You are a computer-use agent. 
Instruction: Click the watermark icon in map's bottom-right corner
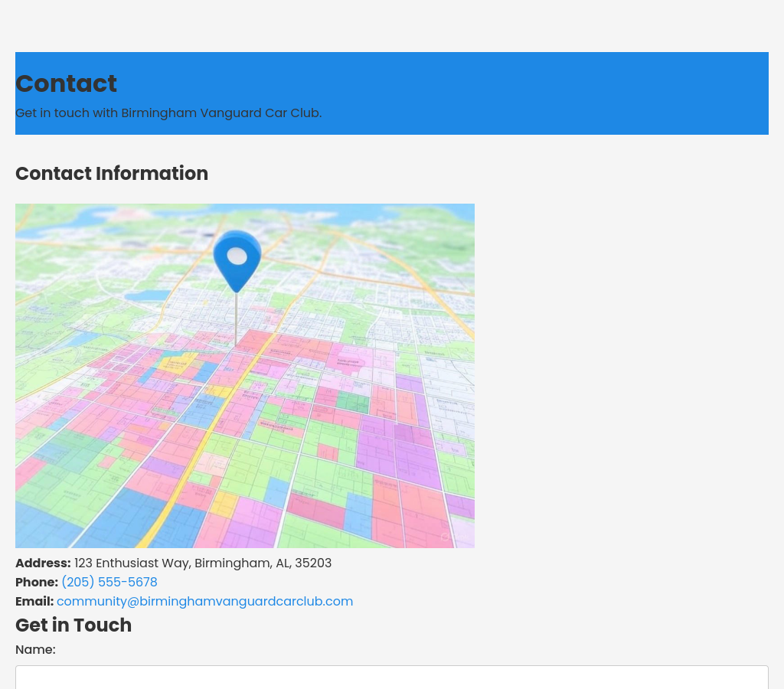tap(446, 537)
